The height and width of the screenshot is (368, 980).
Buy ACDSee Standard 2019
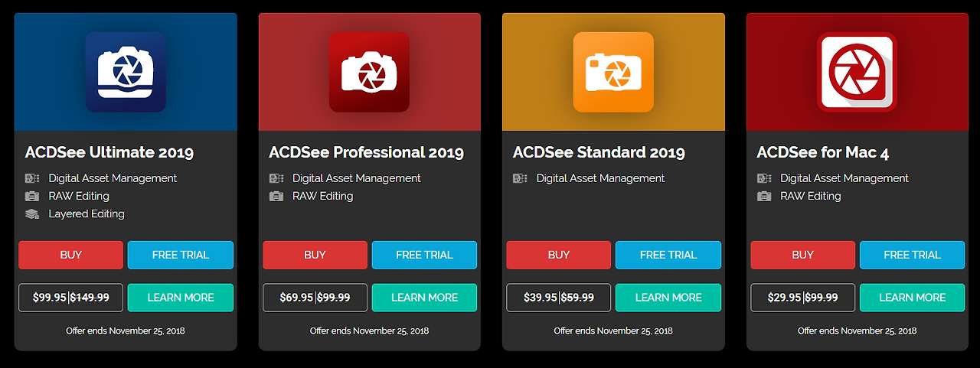pyautogui.click(x=559, y=255)
